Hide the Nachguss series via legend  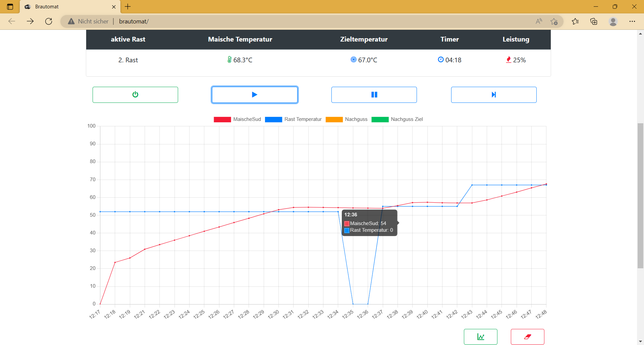(347, 119)
